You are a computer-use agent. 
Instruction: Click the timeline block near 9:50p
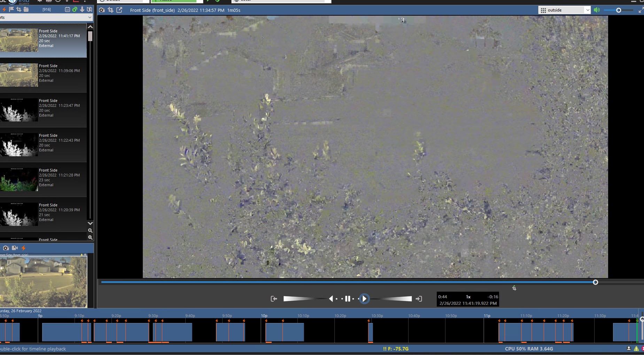coord(230,332)
